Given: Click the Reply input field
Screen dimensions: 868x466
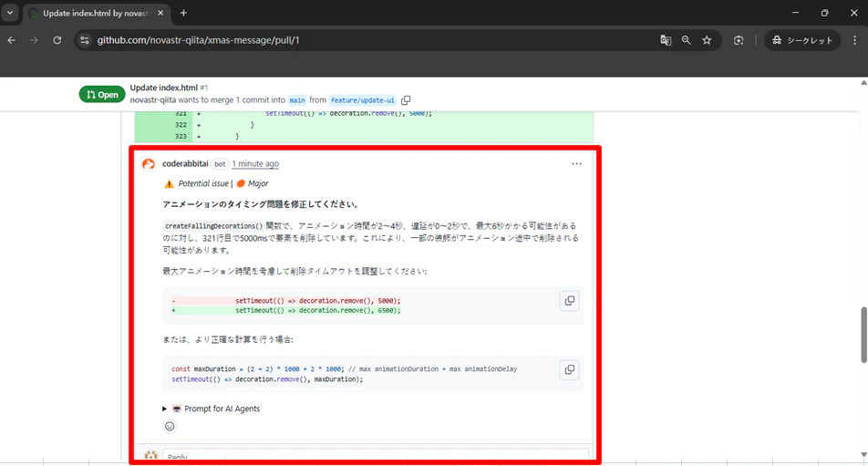Looking at the screenshot, I should 376,455.
